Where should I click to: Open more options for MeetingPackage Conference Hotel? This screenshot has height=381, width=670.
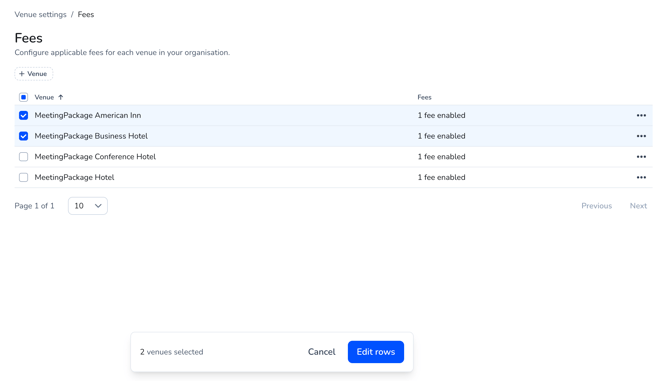click(641, 157)
